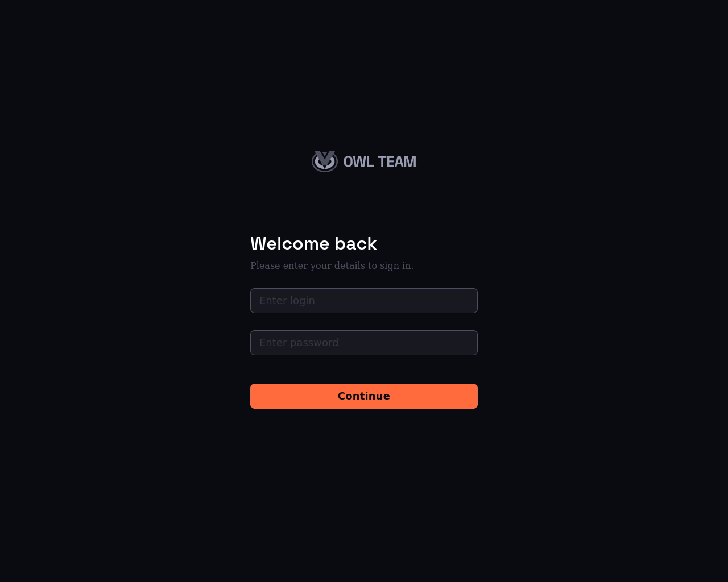Image resolution: width=728 pixels, height=582 pixels.
Task: Click the 'Please enter your details' subtitle
Action: (332, 265)
